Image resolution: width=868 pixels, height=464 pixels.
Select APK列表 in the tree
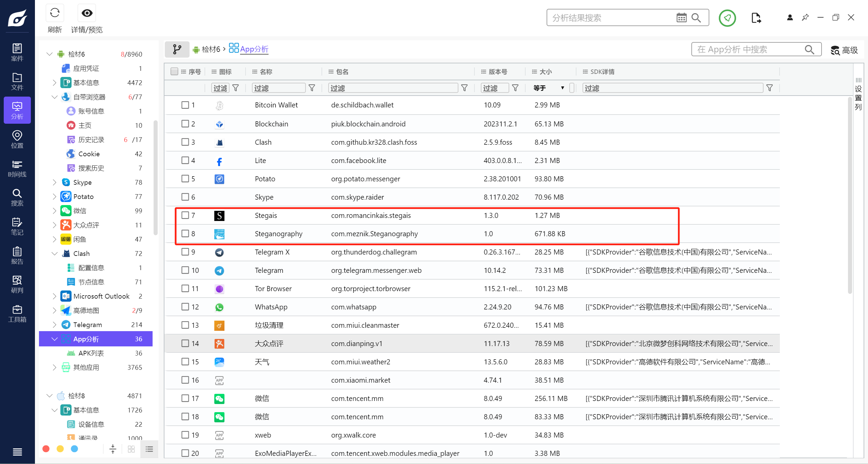(91, 353)
